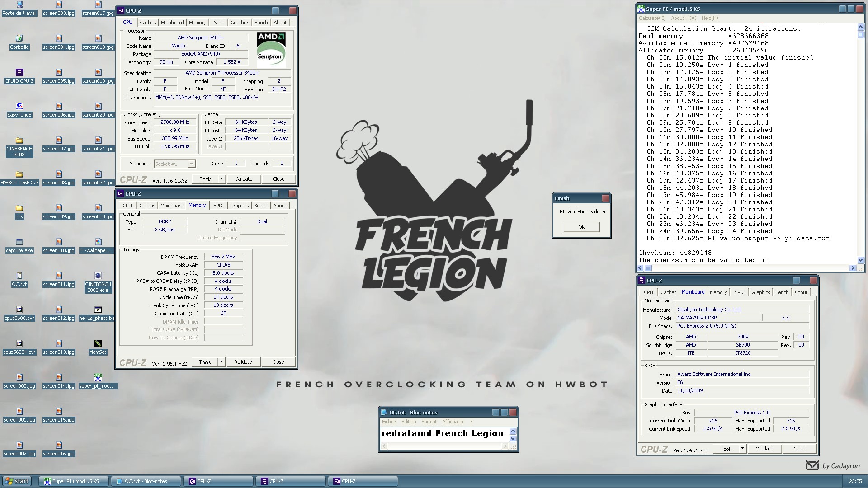
Task: Select the screen016.jpg image icon
Action: 59,449
